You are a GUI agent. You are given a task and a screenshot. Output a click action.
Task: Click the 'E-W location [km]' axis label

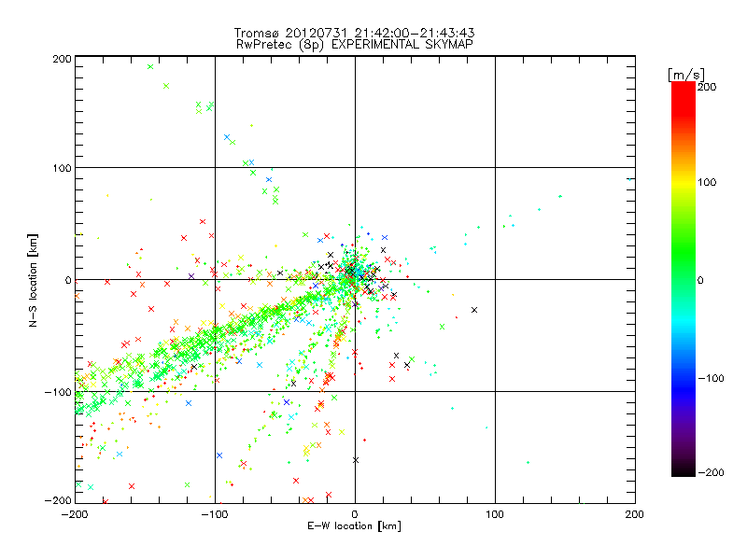pyautogui.click(x=354, y=526)
